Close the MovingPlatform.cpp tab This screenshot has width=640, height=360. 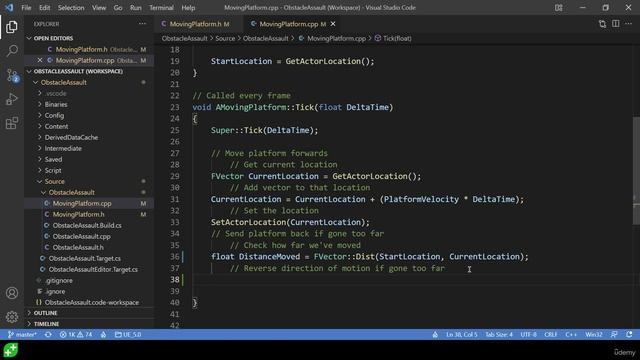click(333, 24)
